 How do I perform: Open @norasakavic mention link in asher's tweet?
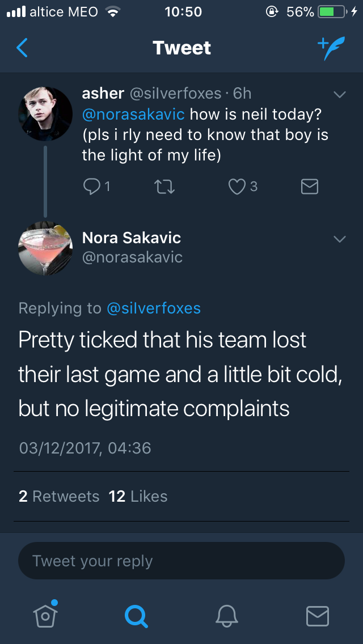133,114
